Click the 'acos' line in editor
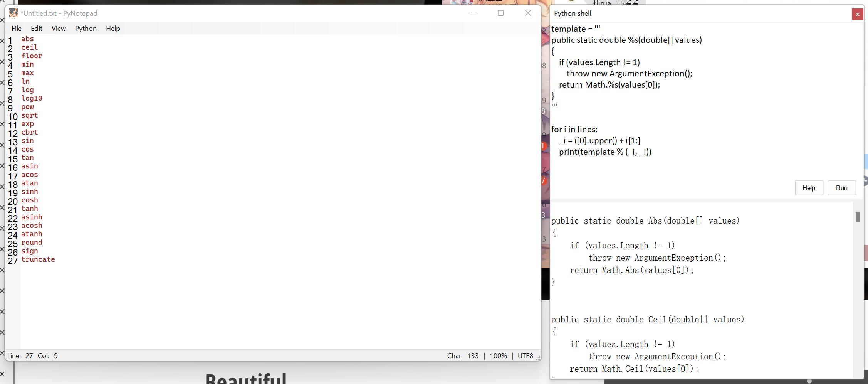Screen dimensions: 868x384 coord(30,175)
